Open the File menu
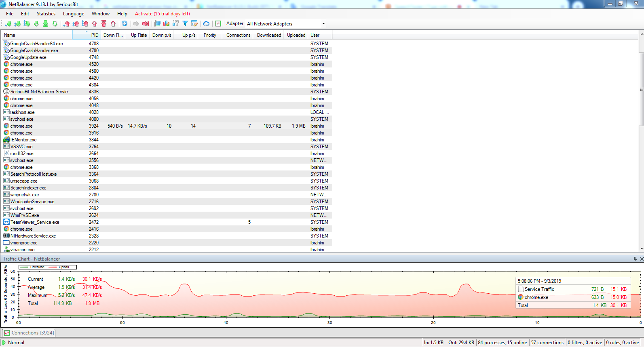 [10, 14]
